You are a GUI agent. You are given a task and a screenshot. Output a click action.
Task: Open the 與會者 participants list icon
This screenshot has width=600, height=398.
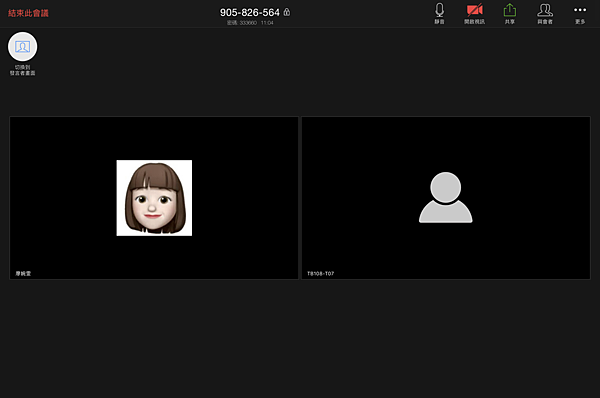click(x=545, y=13)
